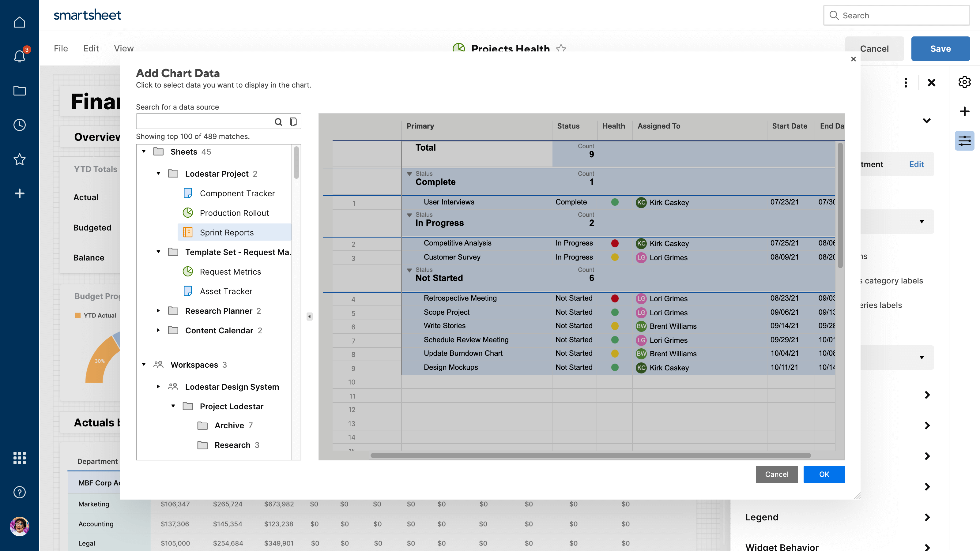
Task: Open the Notifications bell icon
Action: tap(19, 56)
